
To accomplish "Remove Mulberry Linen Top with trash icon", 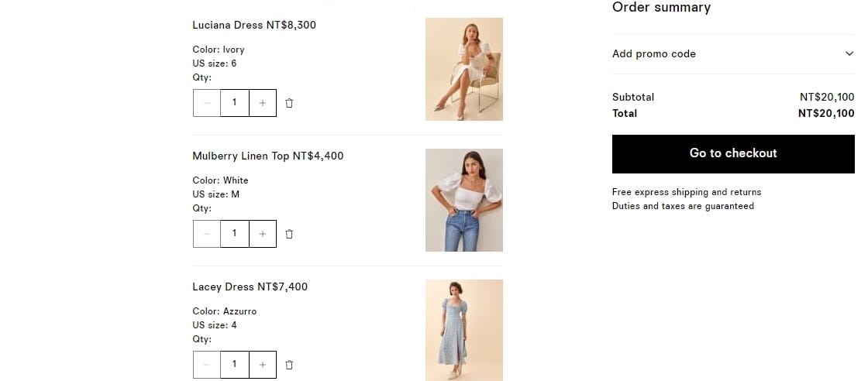I will [x=289, y=234].
